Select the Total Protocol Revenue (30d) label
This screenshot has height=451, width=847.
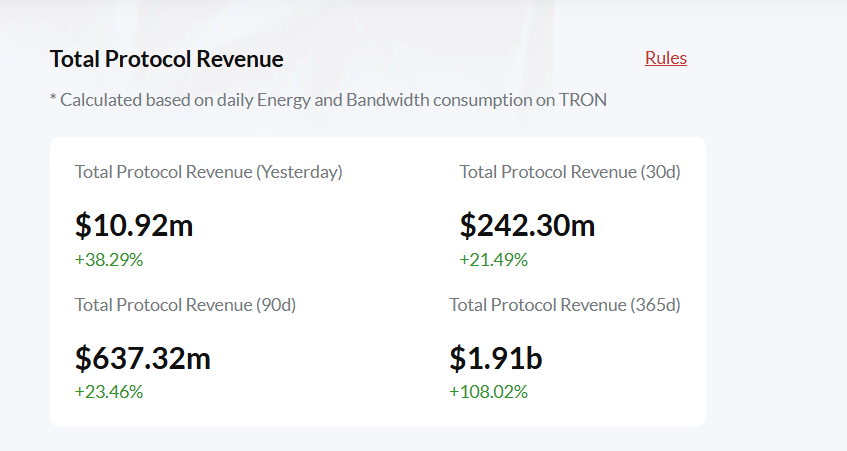click(x=569, y=172)
